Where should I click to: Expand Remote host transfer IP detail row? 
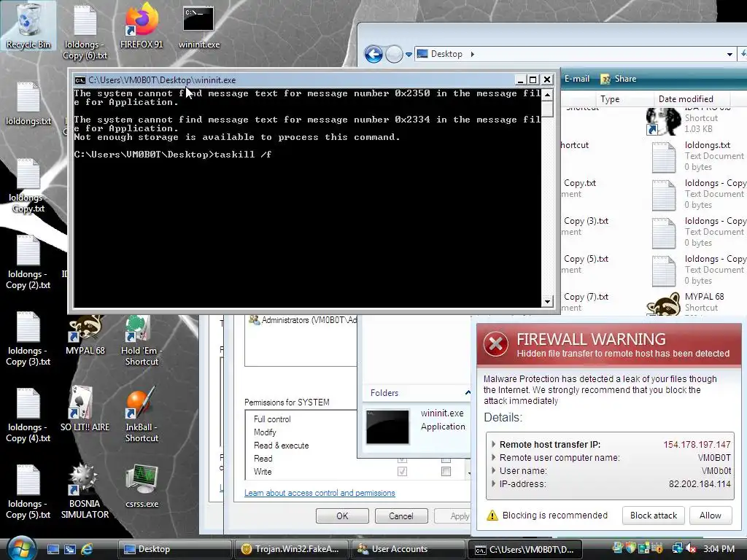click(x=494, y=444)
